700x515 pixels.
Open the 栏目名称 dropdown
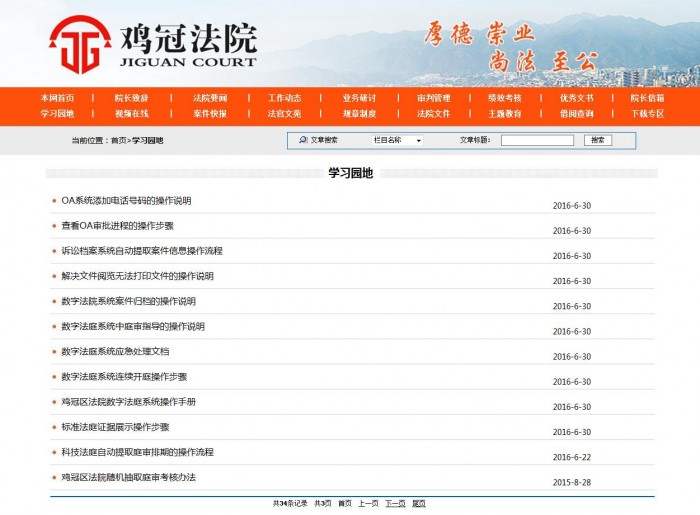397,141
